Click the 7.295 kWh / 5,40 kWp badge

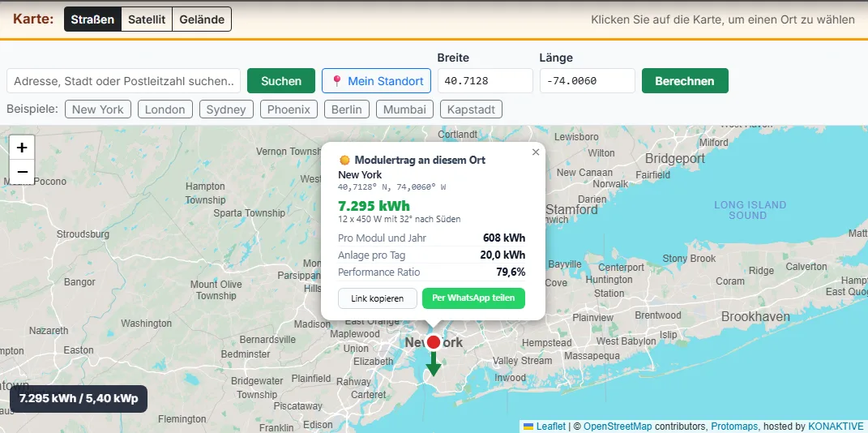coord(79,399)
